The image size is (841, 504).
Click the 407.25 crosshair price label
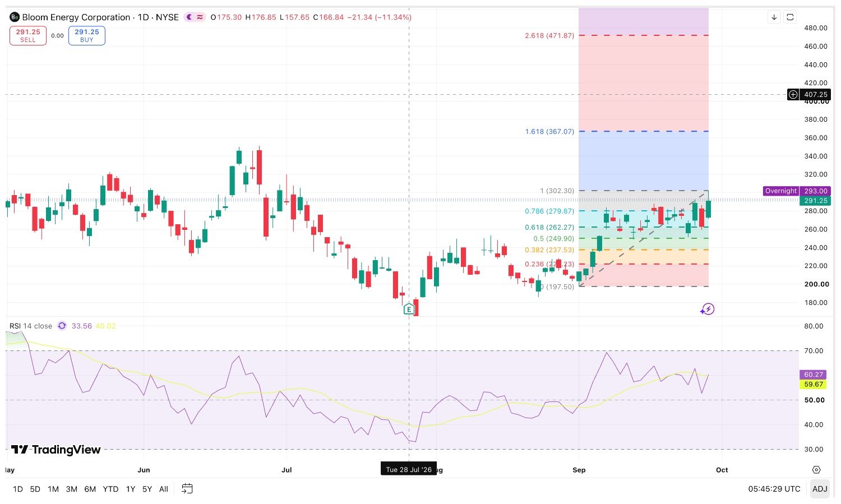pos(816,95)
